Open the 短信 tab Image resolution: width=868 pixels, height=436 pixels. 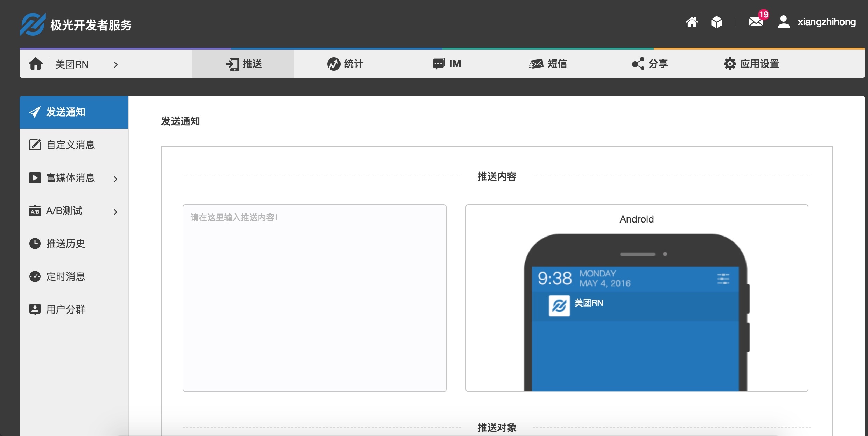[x=548, y=64]
